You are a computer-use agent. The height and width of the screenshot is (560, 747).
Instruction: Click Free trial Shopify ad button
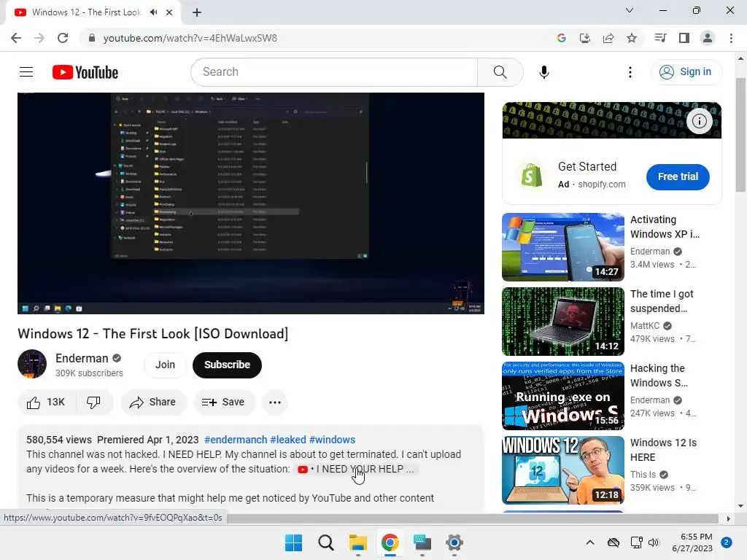tap(678, 176)
